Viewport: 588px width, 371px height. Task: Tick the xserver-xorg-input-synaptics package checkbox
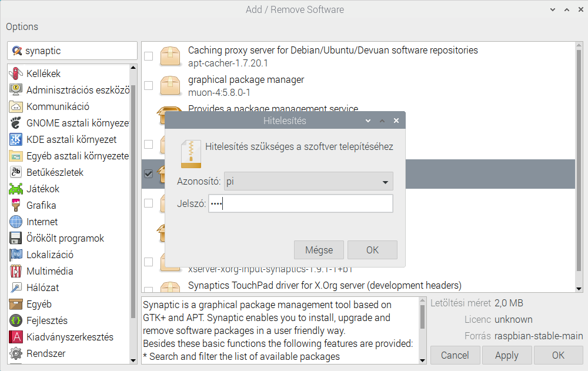click(x=149, y=262)
